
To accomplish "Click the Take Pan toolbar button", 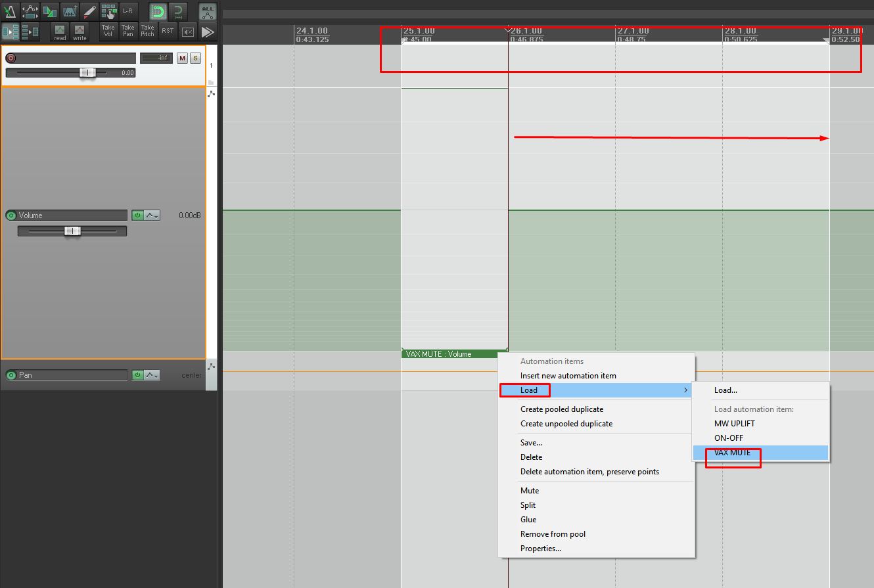I will click(128, 31).
